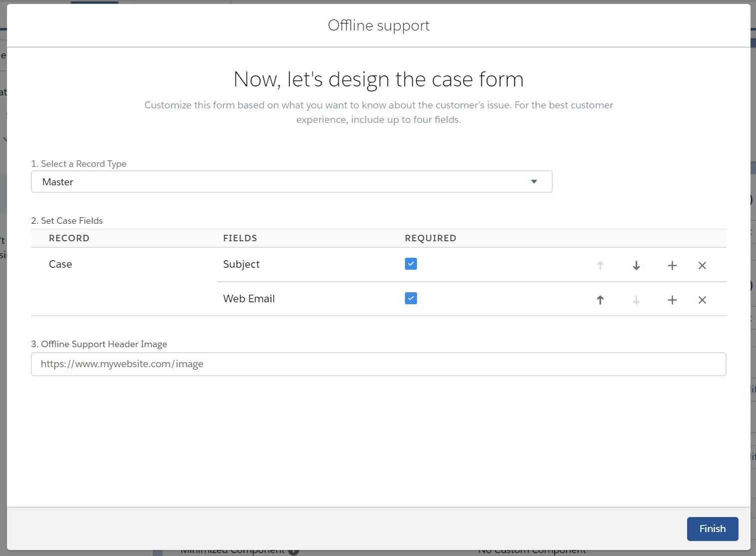The width and height of the screenshot is (756, 556).
Task: Select the Subject field name
Action: (x=241, y=264)
